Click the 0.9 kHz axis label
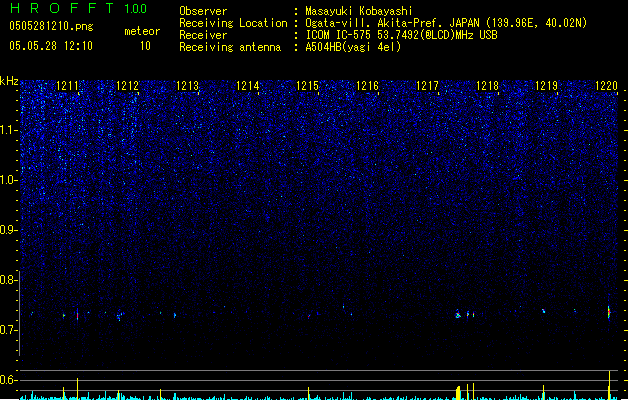This screenshot has height=400, width=629. coord(9,230)
